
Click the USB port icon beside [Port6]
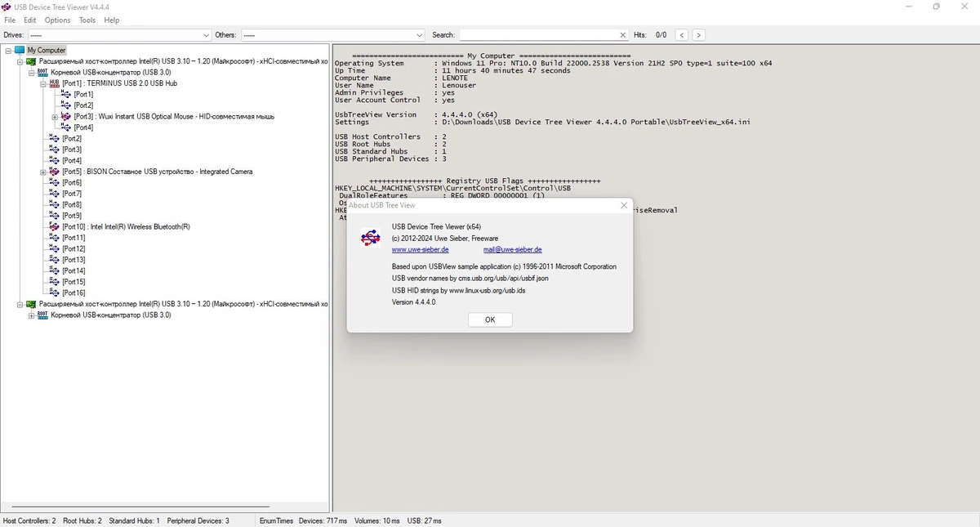55,182
